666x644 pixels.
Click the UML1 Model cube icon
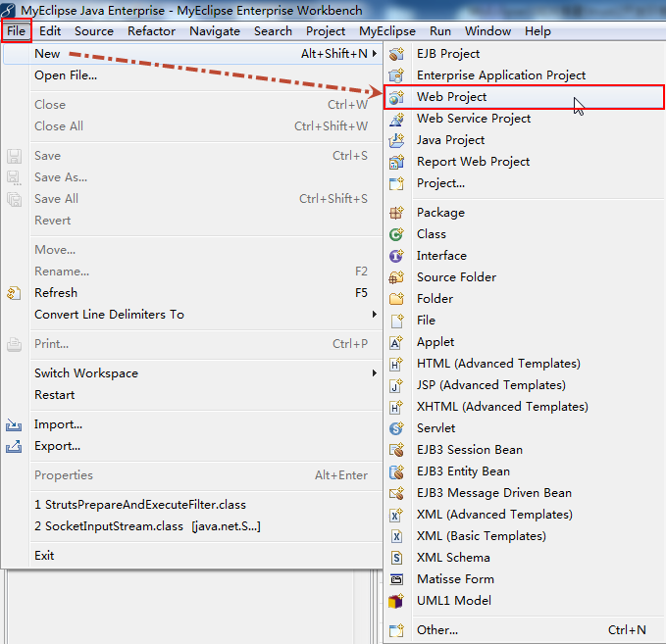[396, 601]
